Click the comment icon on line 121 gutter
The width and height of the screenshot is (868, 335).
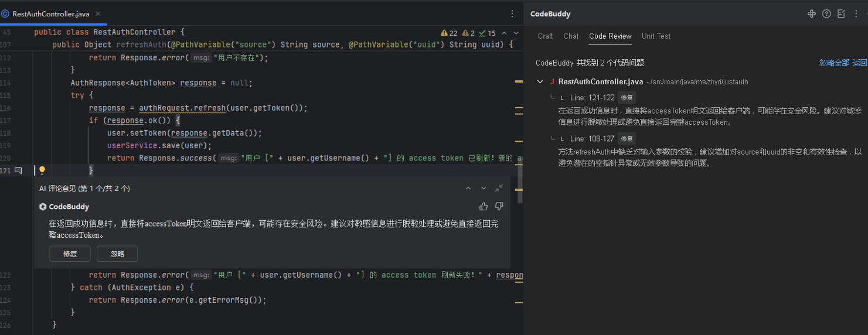point(18,170)
